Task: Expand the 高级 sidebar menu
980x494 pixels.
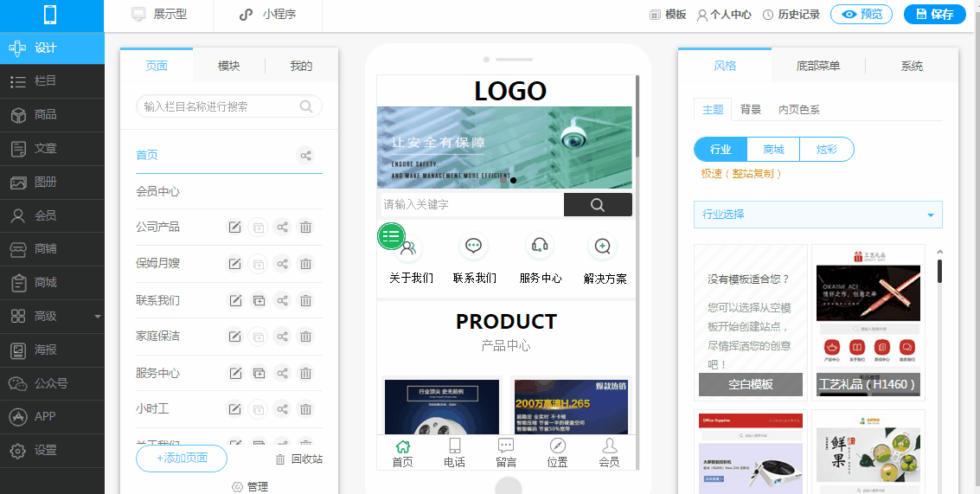Action: 52,317
